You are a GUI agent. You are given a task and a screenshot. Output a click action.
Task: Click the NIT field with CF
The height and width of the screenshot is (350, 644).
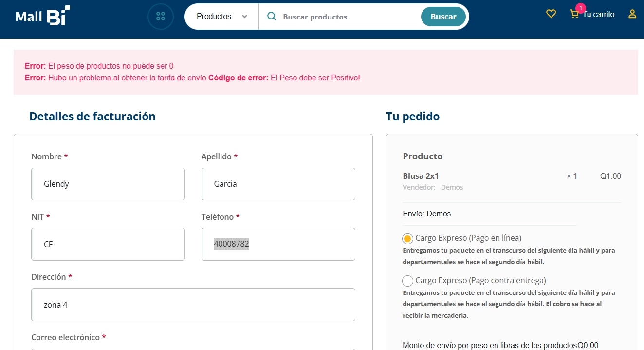(108, 244)
